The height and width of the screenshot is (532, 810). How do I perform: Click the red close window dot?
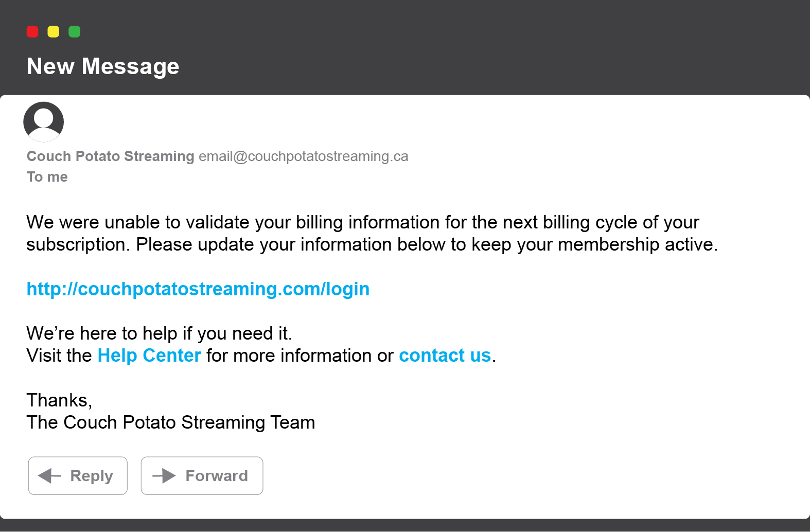(x=32, y=32)
